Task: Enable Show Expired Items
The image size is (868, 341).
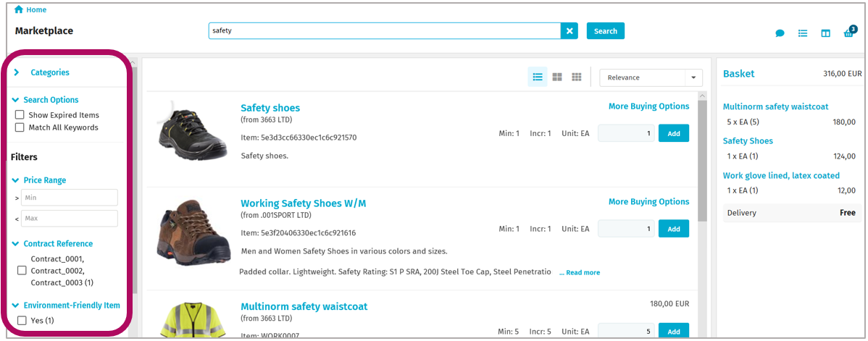Action: pos(20,115)
